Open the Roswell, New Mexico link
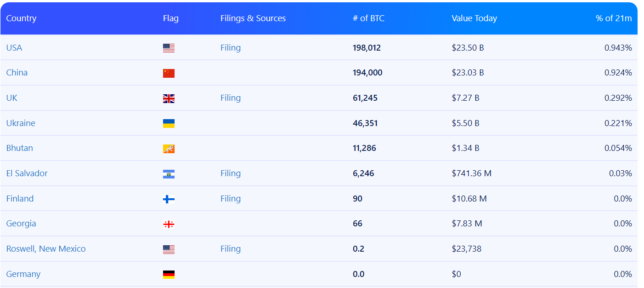Image resolution: width=644 pixels, height=288 pixels. (46, 249)
